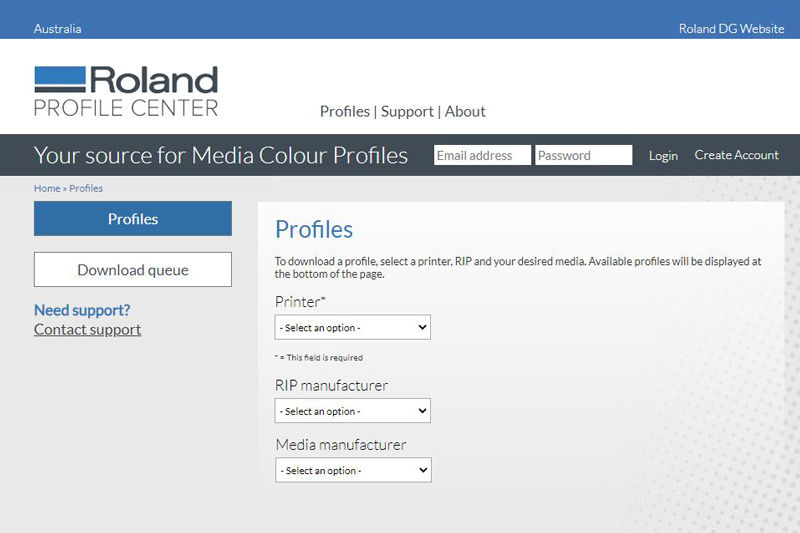
Task: Go to the Support menu item
Action: click(x=407, y=111)
